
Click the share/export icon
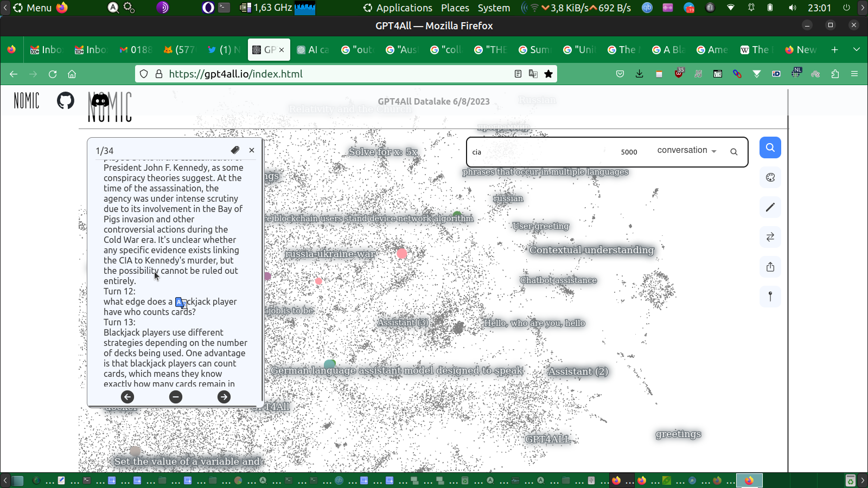(x=770, y=267)
